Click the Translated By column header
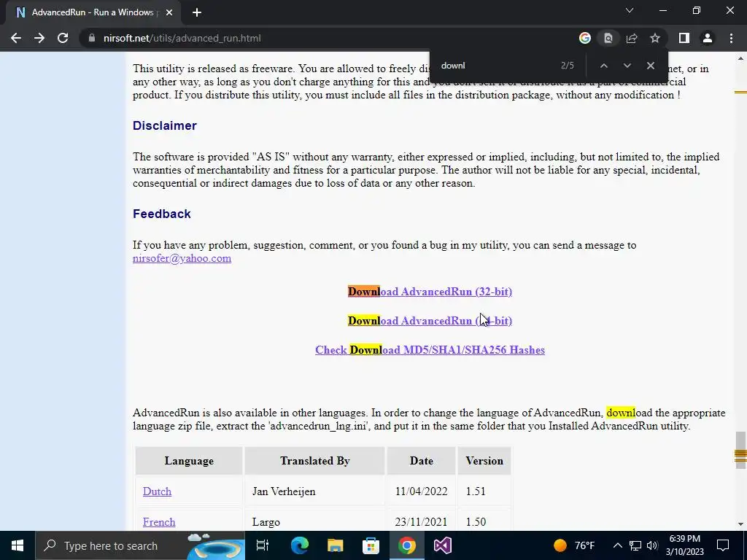 [x=315, y=461]
